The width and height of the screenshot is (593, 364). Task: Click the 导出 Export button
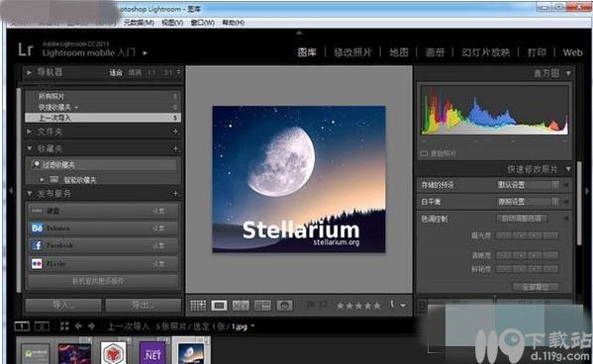[143, 305]
